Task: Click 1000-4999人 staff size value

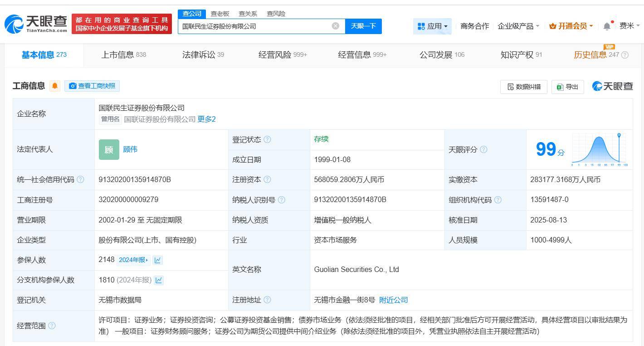Action: [551, 240]
